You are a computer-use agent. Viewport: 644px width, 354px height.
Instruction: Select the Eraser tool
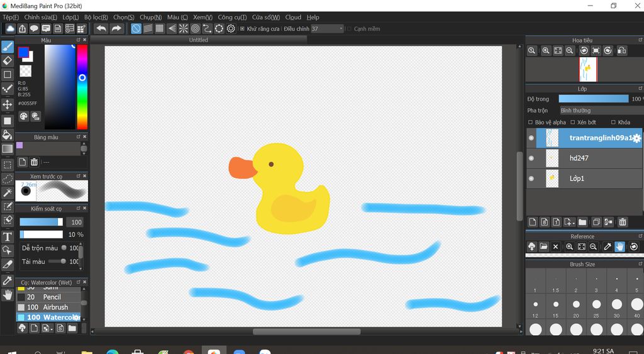pos(8,61)
